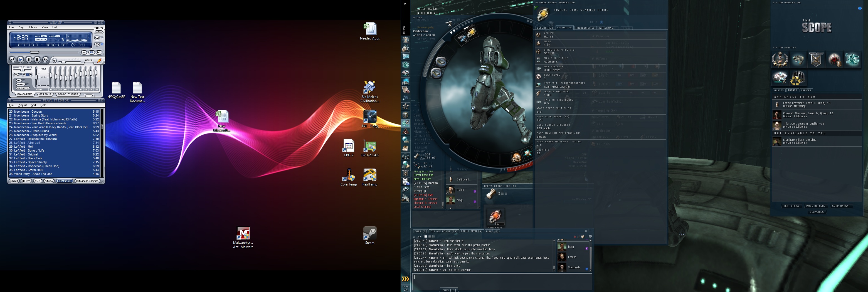Open the Manage Playlist menu
Screen dimensions: 868x292
pos(87,181)
